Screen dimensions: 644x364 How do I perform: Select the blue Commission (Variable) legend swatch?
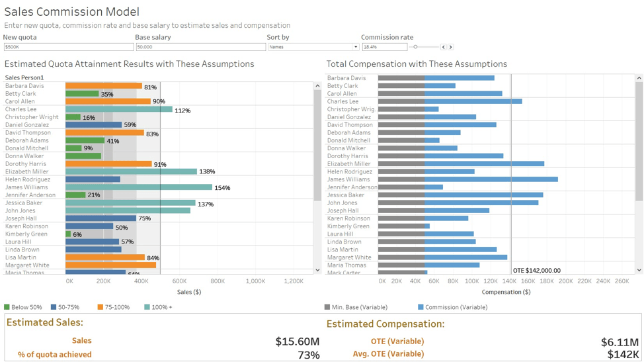tap(421, 307)
